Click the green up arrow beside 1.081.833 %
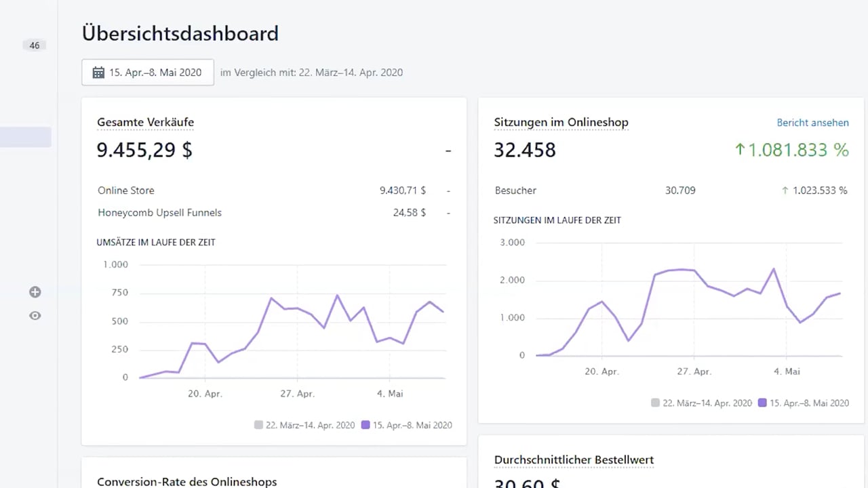Viewport: 868px width, 488px height. pos(740,150)
